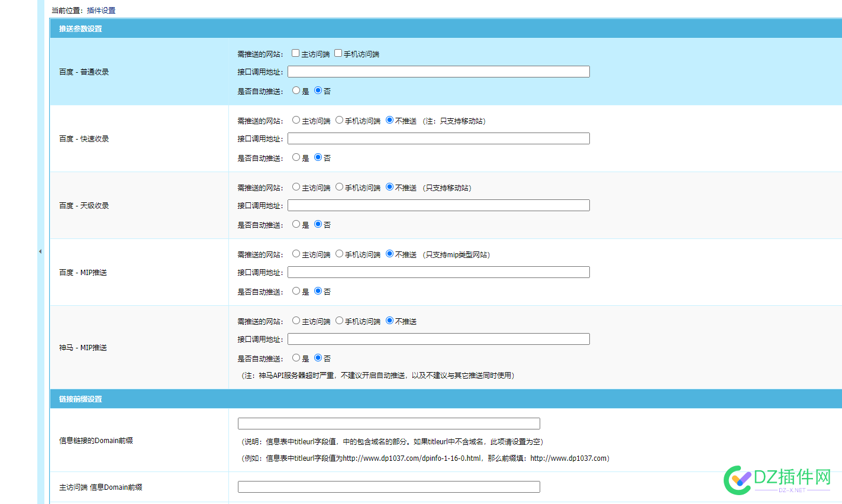Select 不推送 radio for 神马 - MIP推送

pos(389,321)
